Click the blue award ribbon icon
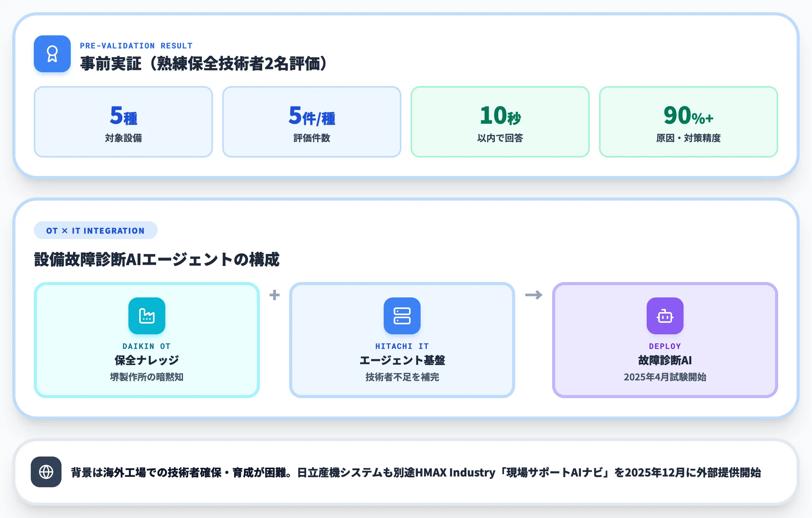 pyautogui.click(x=52, y=54)
